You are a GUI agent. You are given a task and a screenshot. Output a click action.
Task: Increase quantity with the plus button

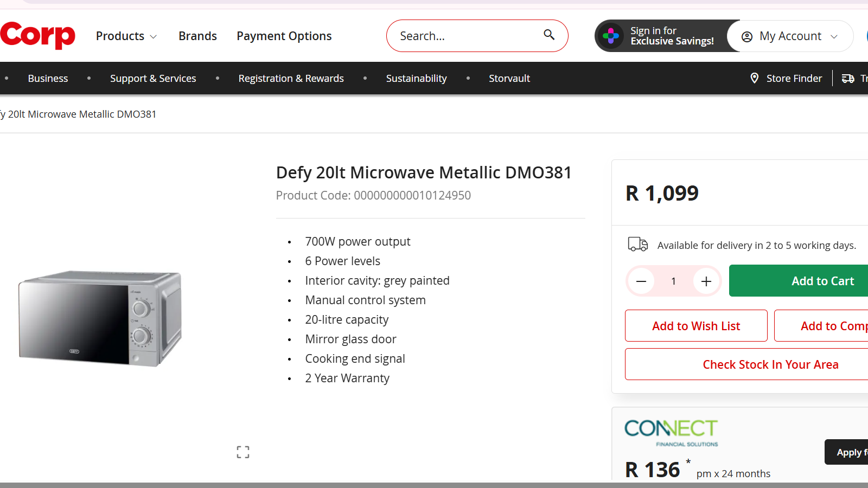(706, 281)
